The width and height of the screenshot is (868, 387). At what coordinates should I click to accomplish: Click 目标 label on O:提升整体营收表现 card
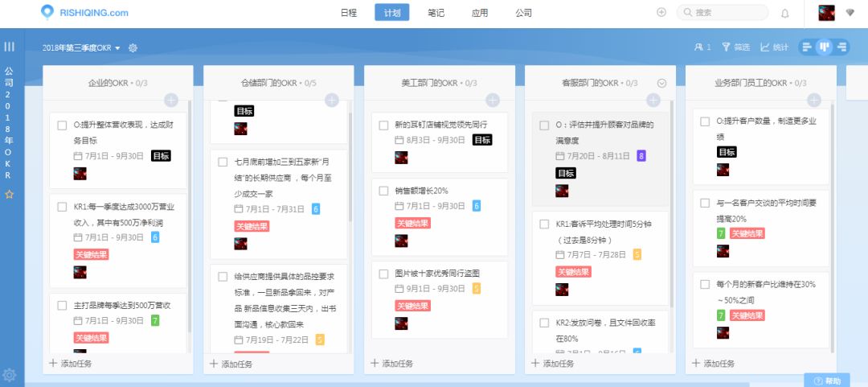(x=161, y=156)
